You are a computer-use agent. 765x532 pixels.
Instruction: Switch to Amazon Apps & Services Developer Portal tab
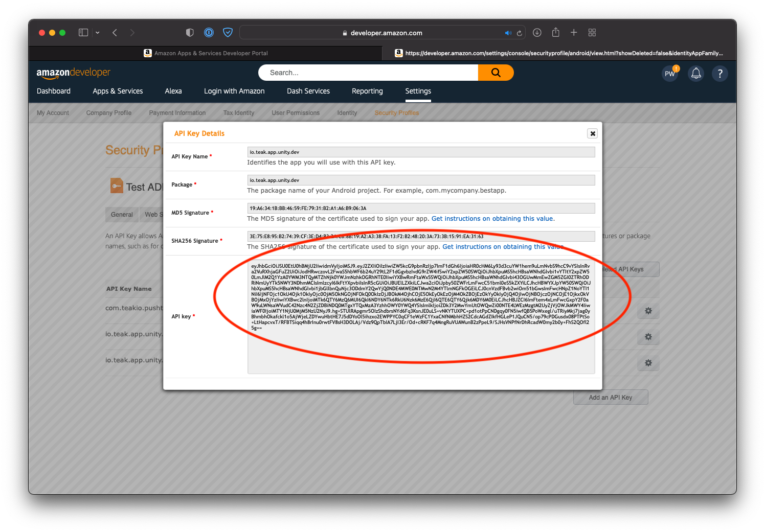point(206,53)
